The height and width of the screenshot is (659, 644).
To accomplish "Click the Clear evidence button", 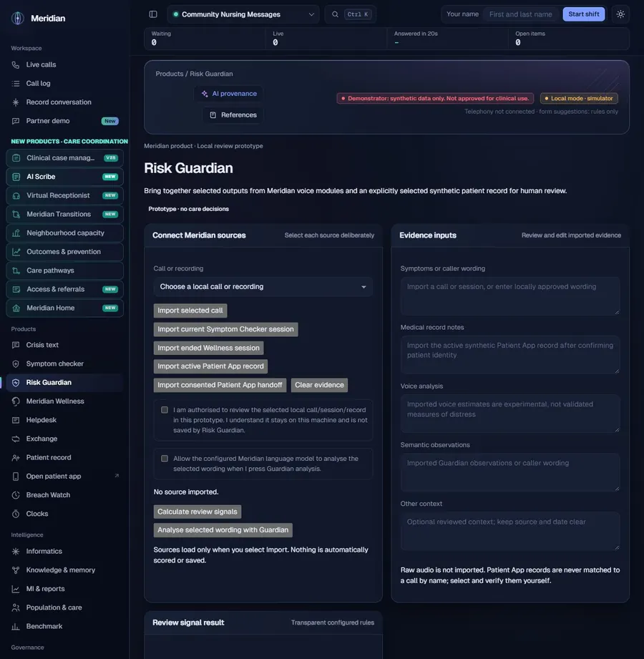I will tap(319, 385).
